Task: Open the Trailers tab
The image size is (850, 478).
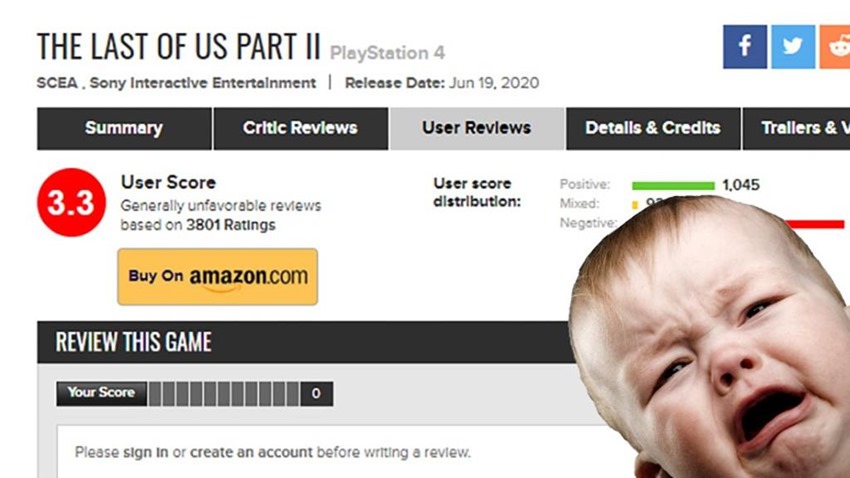Action: [796, 128]
